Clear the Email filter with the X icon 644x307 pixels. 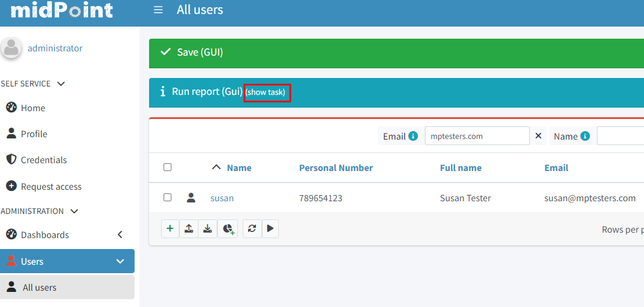tap(538, 136)
